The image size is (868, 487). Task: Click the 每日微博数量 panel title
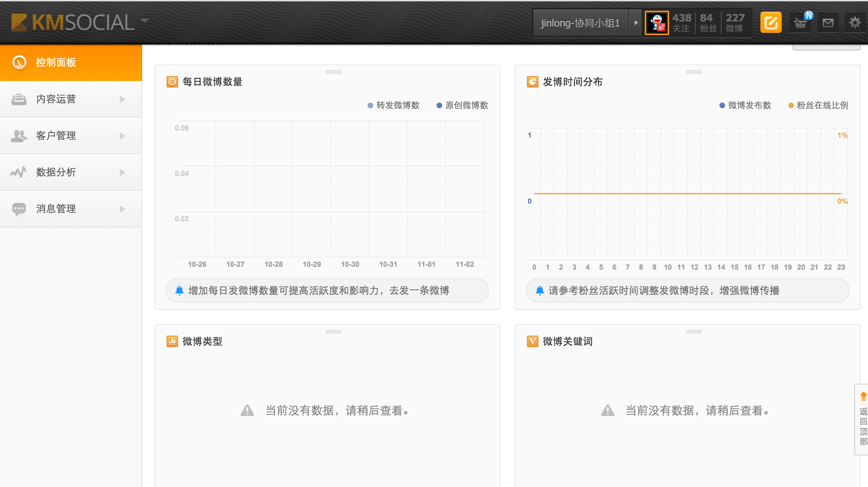pos(213,82)
